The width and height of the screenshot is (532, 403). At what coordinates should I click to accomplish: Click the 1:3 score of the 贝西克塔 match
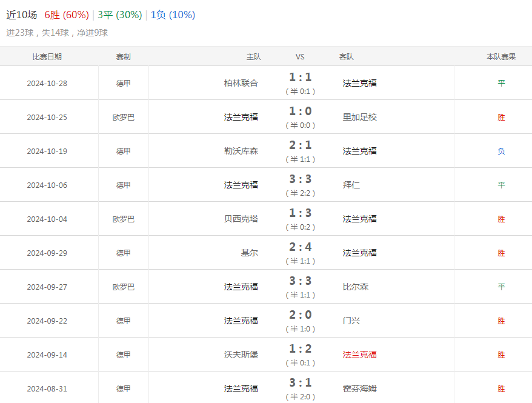pos(301,213)
